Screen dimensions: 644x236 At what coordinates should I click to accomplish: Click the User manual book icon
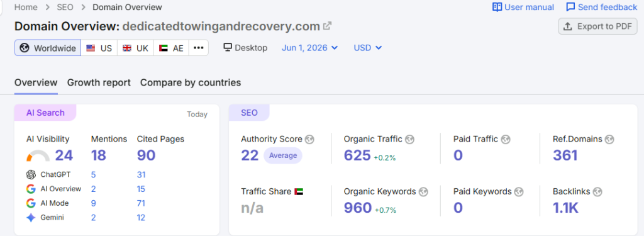[x=497, y=8]
